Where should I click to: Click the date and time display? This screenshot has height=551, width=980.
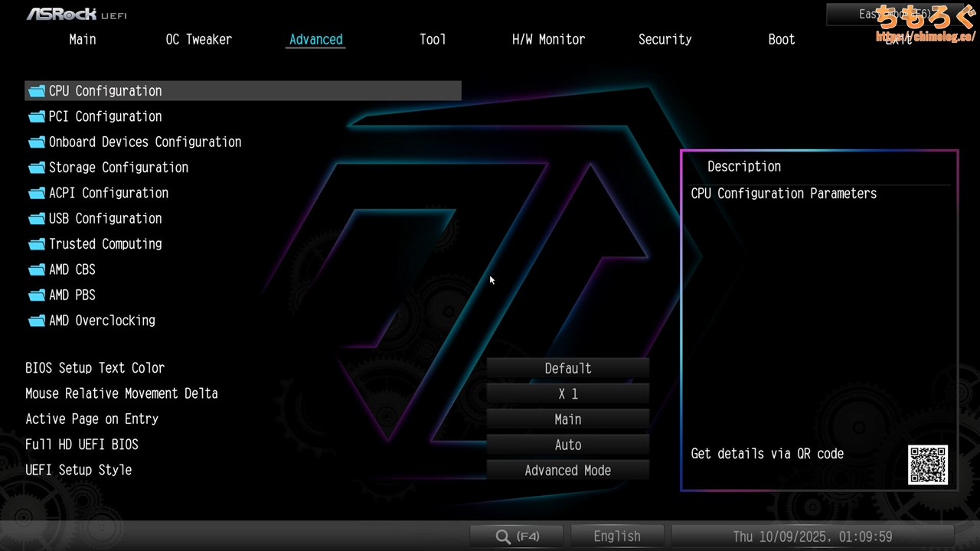(x=812, y=536)
